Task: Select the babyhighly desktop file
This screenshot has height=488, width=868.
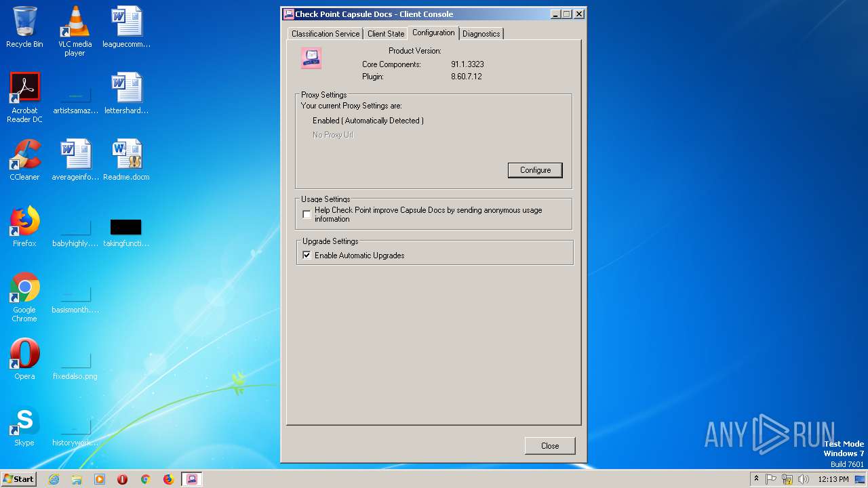Action: tap(75, 234)
